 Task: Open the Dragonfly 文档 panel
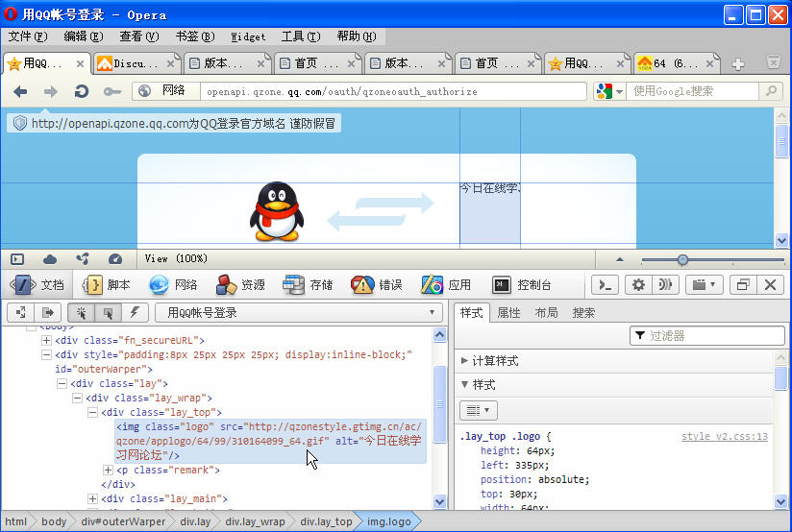(37, 285)
